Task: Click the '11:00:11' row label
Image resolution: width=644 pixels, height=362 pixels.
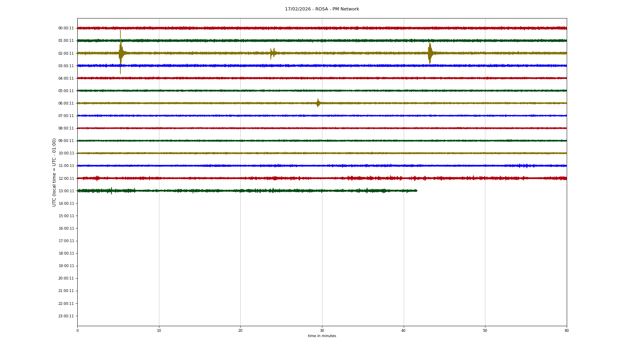Action: 66,166
